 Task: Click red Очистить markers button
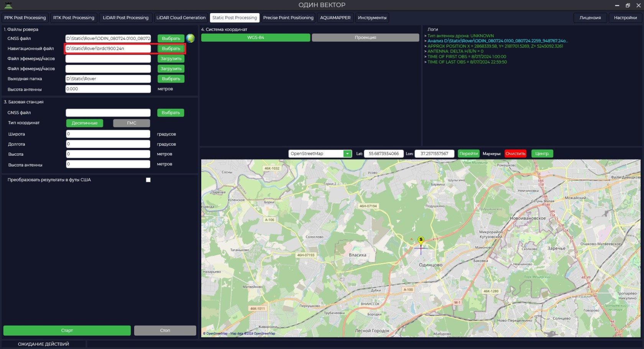point(515,154)
